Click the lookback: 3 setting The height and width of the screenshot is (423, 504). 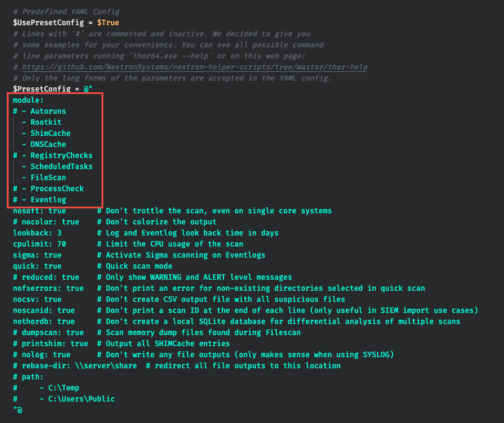pyautogui.click(x=37, y=232)
